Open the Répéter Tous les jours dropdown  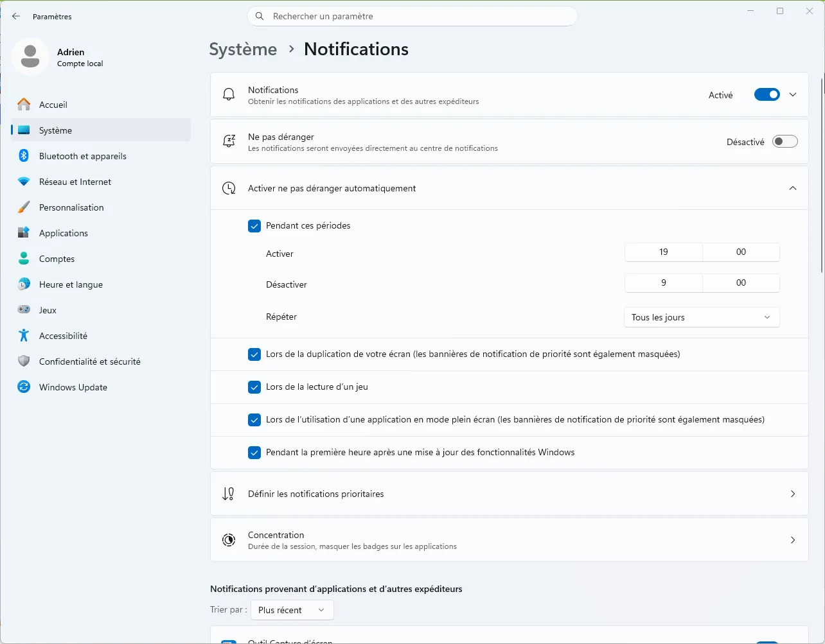pyautogui.click(x=702, y=317)
